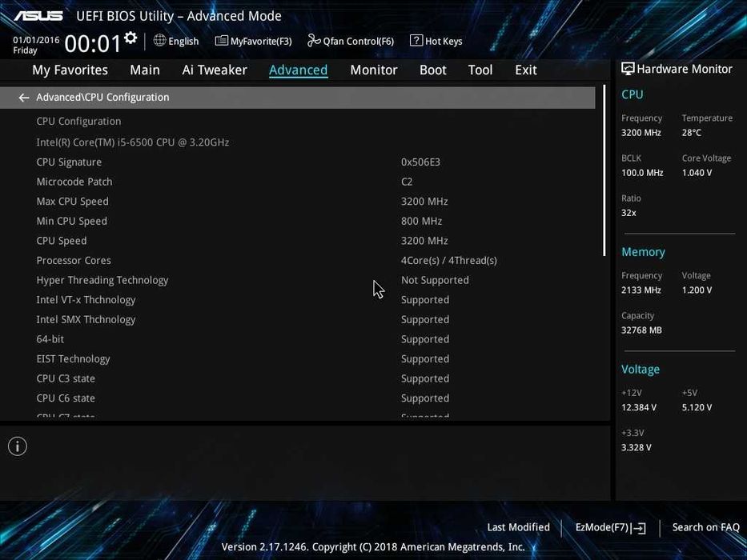Open Search on FAQ
The width and height of the screenshot is (747, 560).
705,527
